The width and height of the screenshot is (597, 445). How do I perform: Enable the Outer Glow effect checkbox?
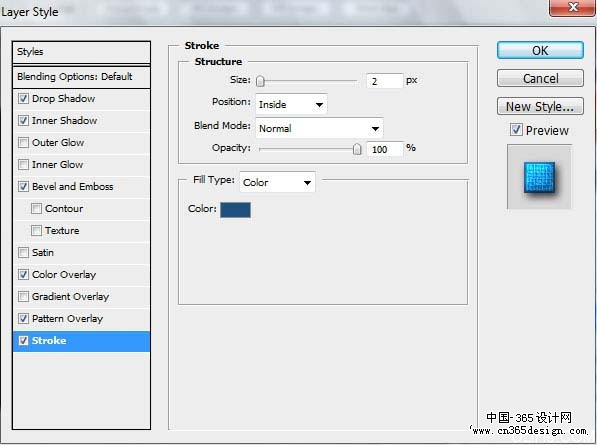click(23, 143)
